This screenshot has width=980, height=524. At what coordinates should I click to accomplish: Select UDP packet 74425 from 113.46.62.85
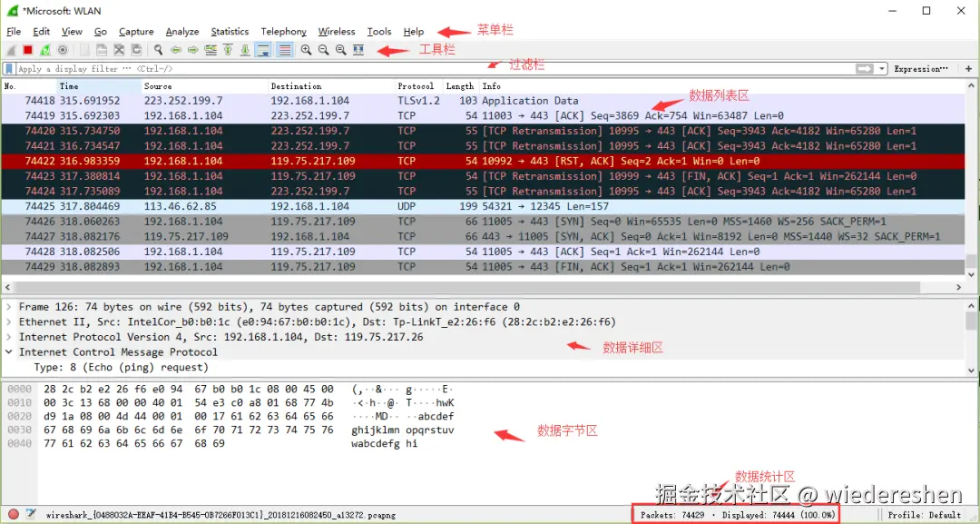(x=483, y=206)
